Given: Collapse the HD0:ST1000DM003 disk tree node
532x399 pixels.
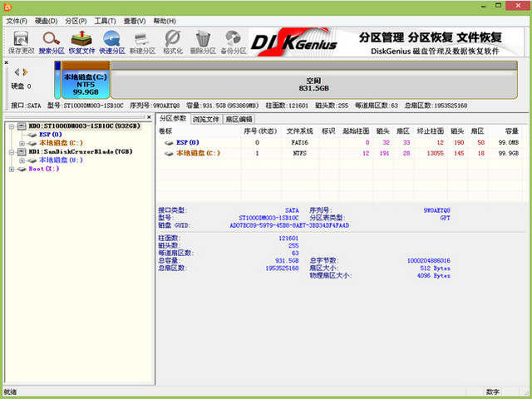Looking at the screenshot, I should 11,126.
